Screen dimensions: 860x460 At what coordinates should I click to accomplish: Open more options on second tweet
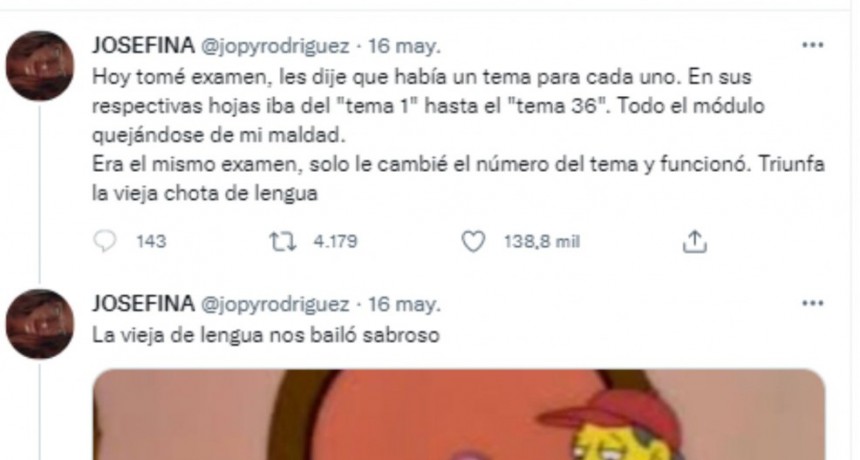point(812,304)
